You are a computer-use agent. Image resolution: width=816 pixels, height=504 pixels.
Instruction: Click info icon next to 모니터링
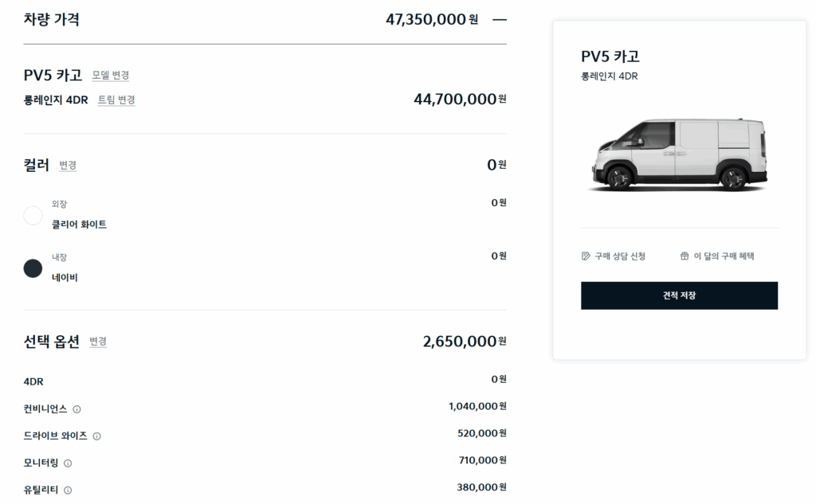68,463
